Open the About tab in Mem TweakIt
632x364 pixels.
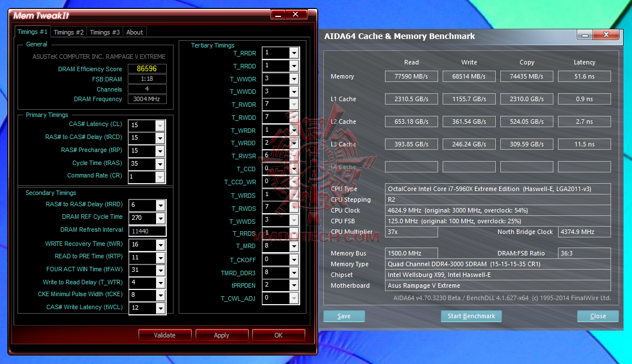(135, 32)
